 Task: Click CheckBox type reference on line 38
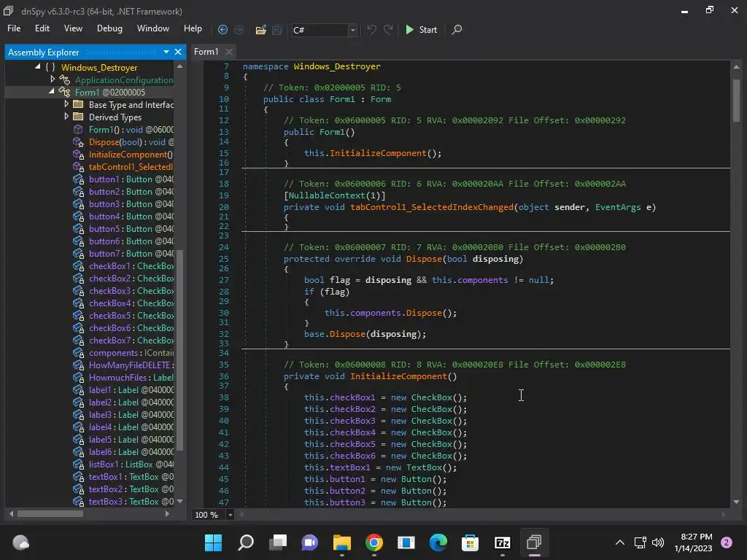tap(431, 397)
